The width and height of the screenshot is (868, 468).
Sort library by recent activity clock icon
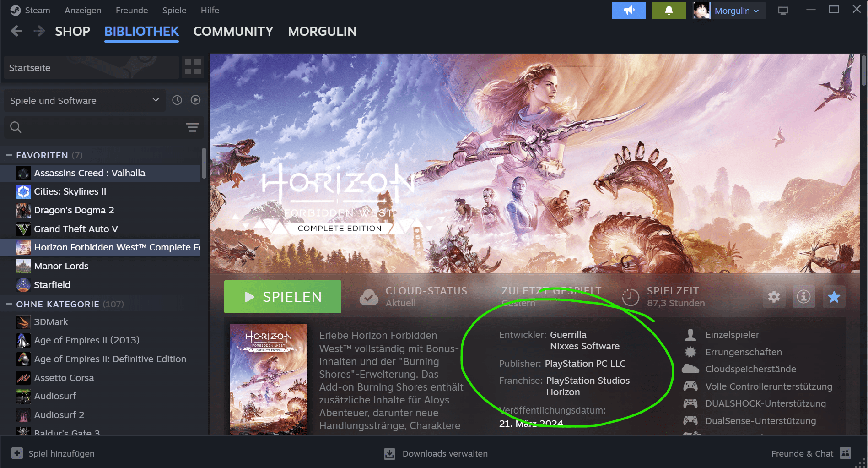177,100
